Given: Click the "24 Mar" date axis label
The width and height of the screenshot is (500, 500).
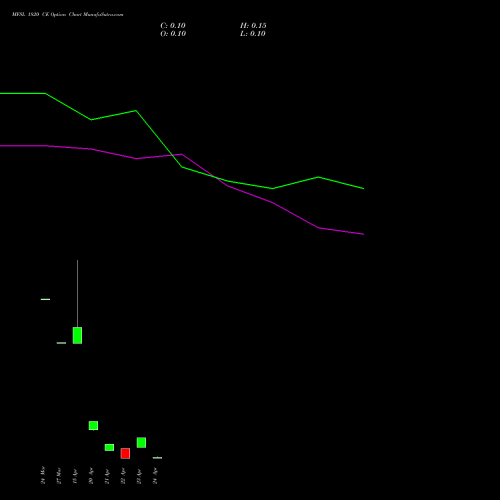Looking at the screenshot, I should pos(43,475).
